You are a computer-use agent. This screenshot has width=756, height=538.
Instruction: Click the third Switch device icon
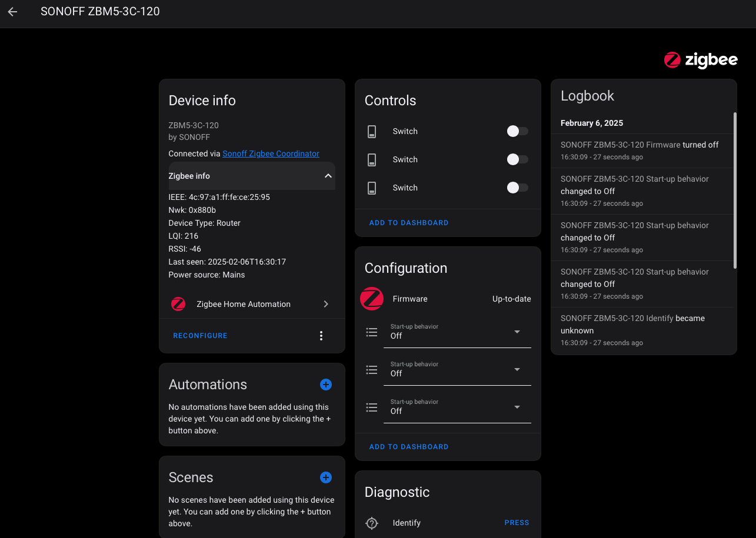click(372, 188)
